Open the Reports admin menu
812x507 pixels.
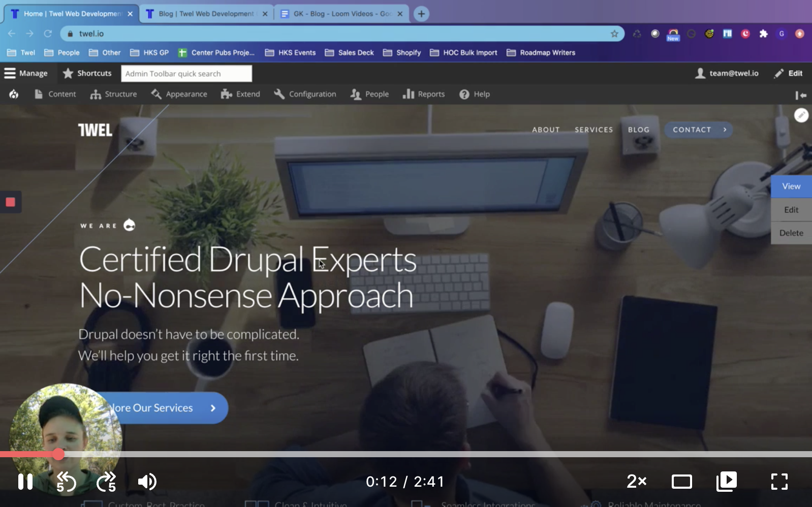423,94
